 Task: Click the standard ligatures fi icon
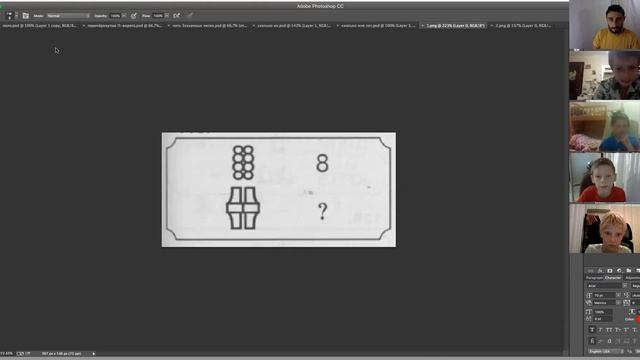click(x=592, y=341)
